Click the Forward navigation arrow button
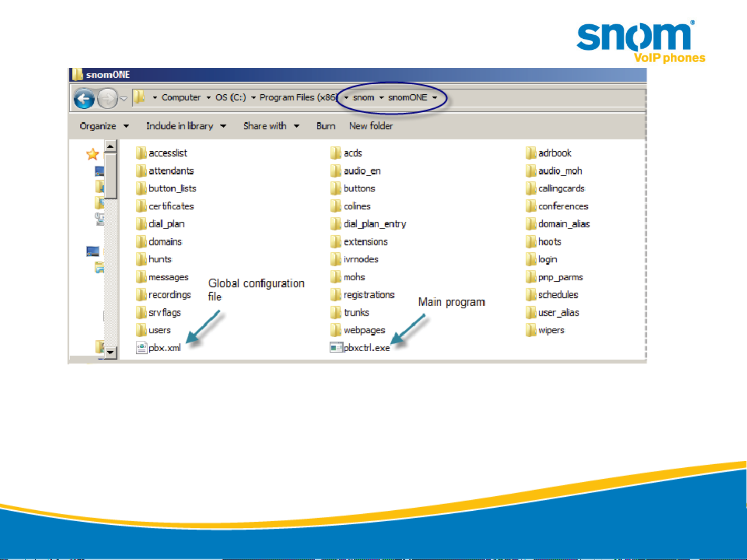The image size is (747, 560). (107, 98)
